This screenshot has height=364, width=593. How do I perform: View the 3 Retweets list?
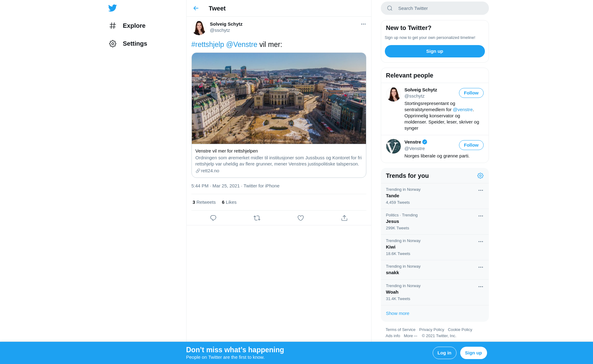[x=204, y=202]
